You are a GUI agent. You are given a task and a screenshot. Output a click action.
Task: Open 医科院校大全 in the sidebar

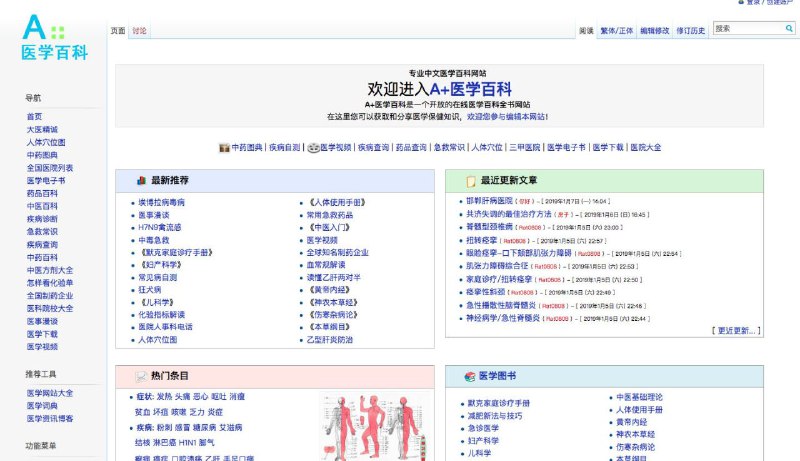(49, 309)
